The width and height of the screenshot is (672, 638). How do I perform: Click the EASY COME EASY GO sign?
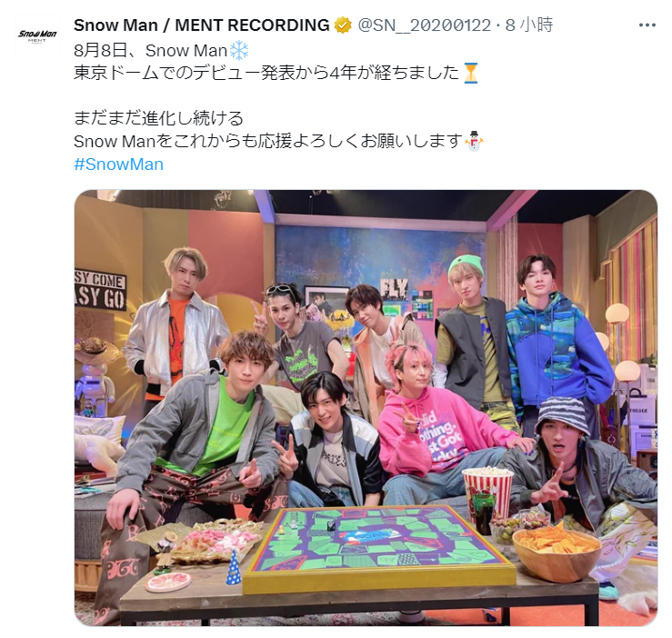[100, 289]
